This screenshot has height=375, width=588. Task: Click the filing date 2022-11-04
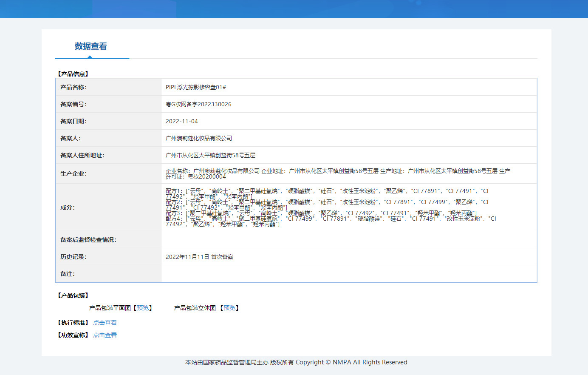click(x=182, y=121)
